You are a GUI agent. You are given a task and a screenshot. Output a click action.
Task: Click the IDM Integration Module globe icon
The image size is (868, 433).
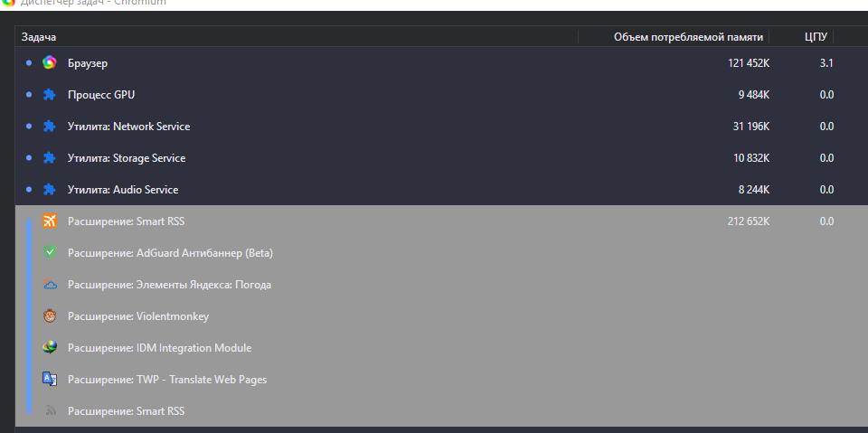tap(50, 348)
